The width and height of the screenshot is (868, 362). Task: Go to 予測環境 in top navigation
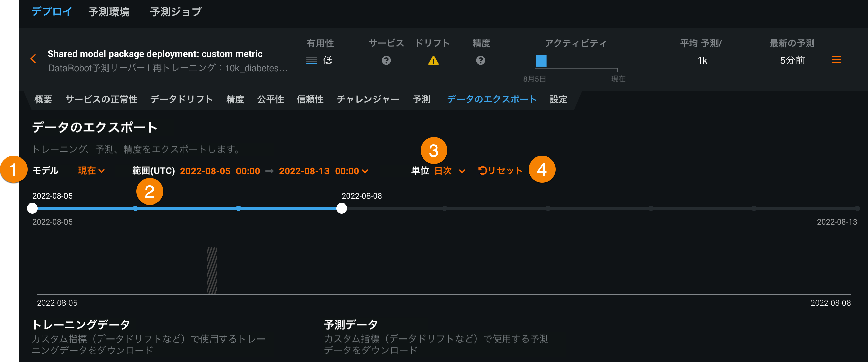click(x=109, y=12)
